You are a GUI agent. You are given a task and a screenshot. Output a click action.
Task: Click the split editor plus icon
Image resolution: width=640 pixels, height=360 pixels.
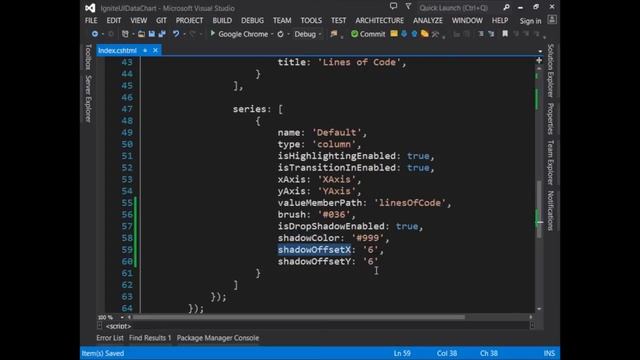click(539, 60)
